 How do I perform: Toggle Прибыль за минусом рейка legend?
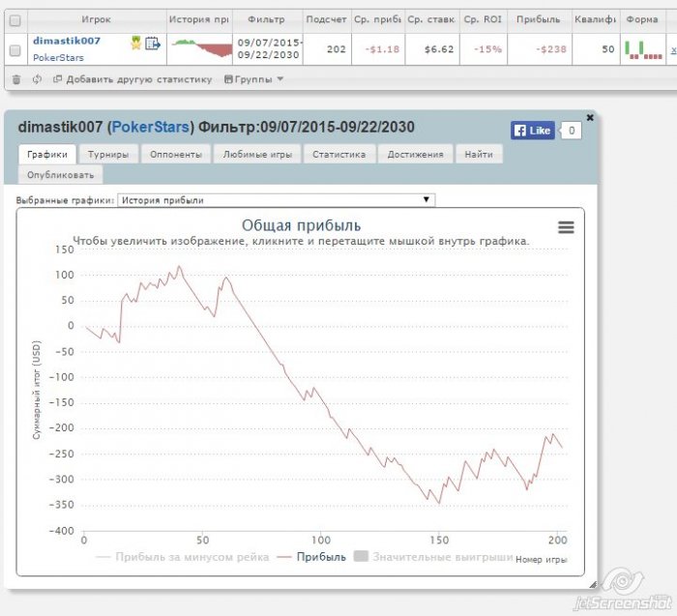click(182, 557)
